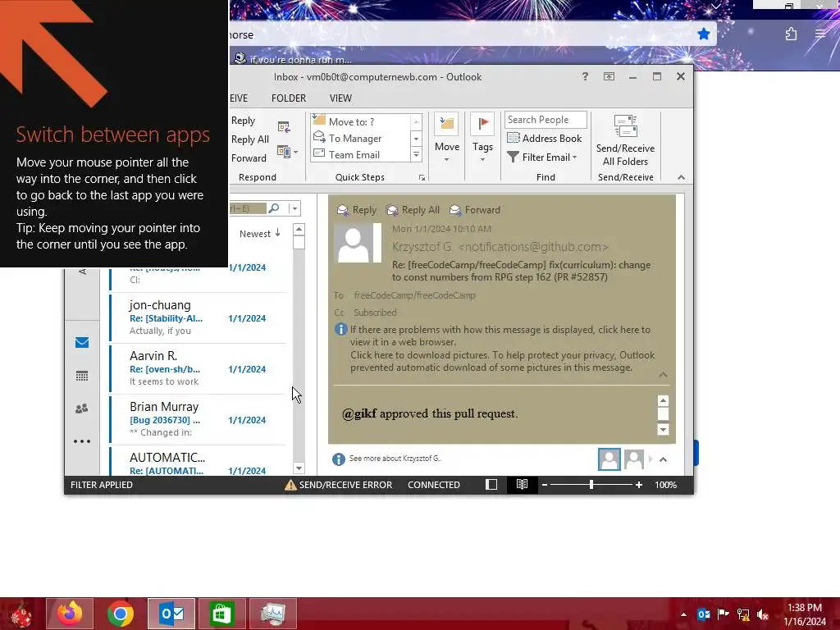Open Manage Quick Steps dialog launcher
The image size is (840, 630).
(x=422, y=178)
